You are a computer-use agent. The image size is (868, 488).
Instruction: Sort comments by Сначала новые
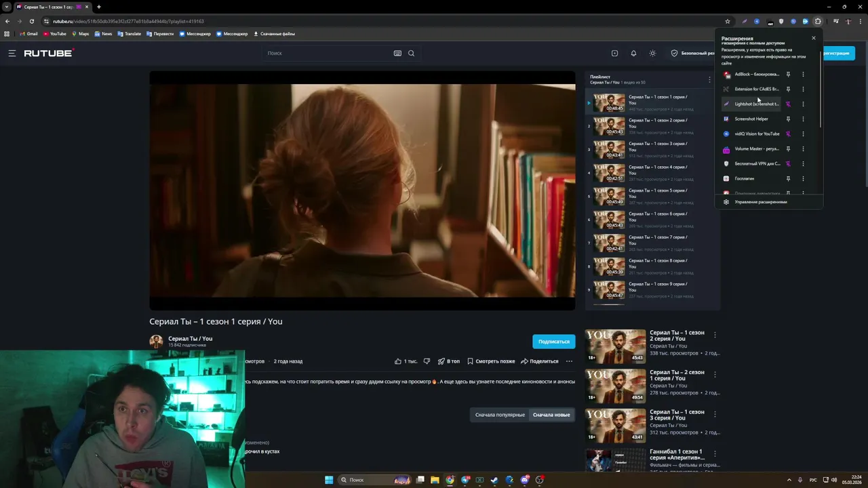pyautogui.click(x=551, y=415)
